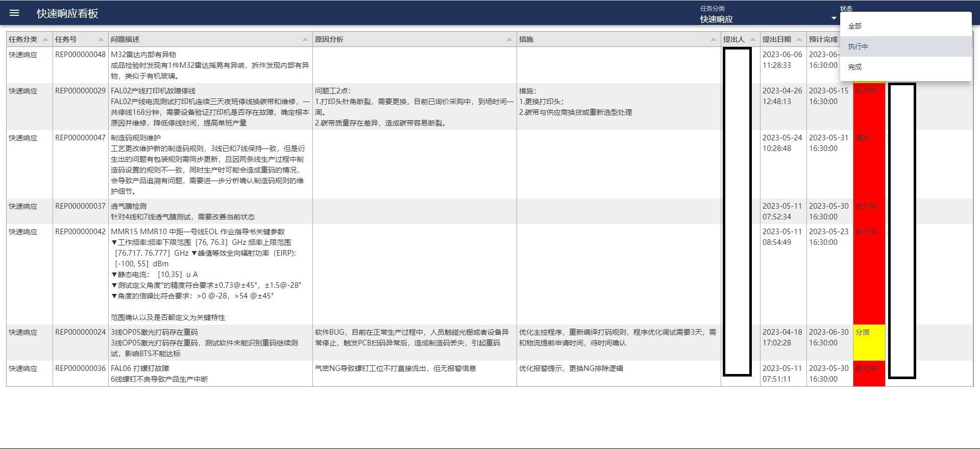
Task: Click measure text 更换打印头
Action: (542, 102)
